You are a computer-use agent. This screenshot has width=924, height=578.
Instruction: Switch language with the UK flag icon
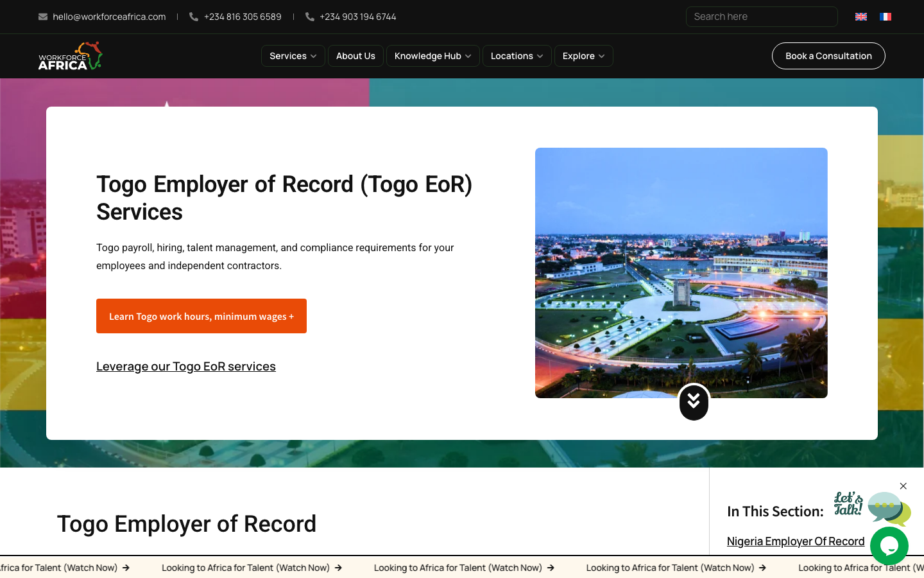[861, 17]
